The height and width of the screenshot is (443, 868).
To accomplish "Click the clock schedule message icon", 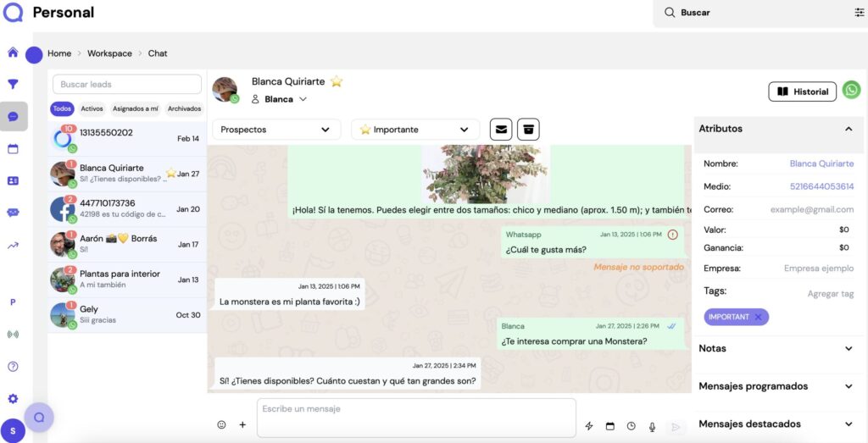I will point(631,426).
